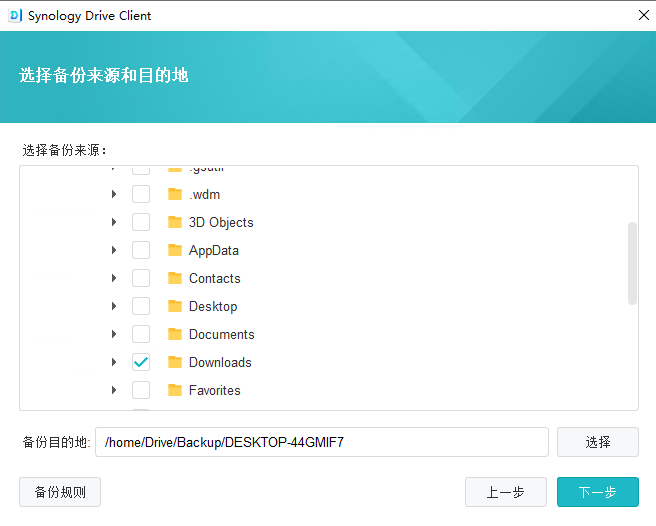Click the folder list vertical scrollbar
The height and width of the screenshot is (526, 656).
click(x=632, y=263)
